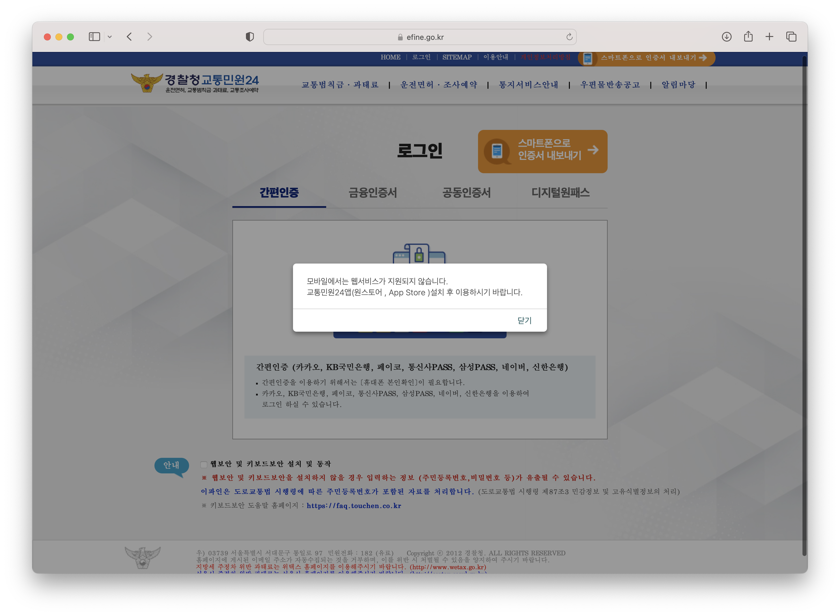Viewport: 840px width, 616px height.
Task: Click the forward navigation arrow
Action: click(150, 37)
